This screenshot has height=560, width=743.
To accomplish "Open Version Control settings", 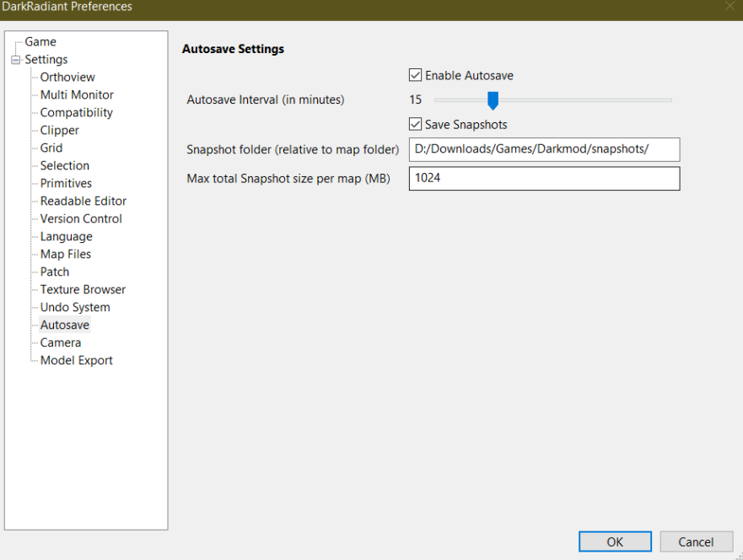I will [81, 218].
